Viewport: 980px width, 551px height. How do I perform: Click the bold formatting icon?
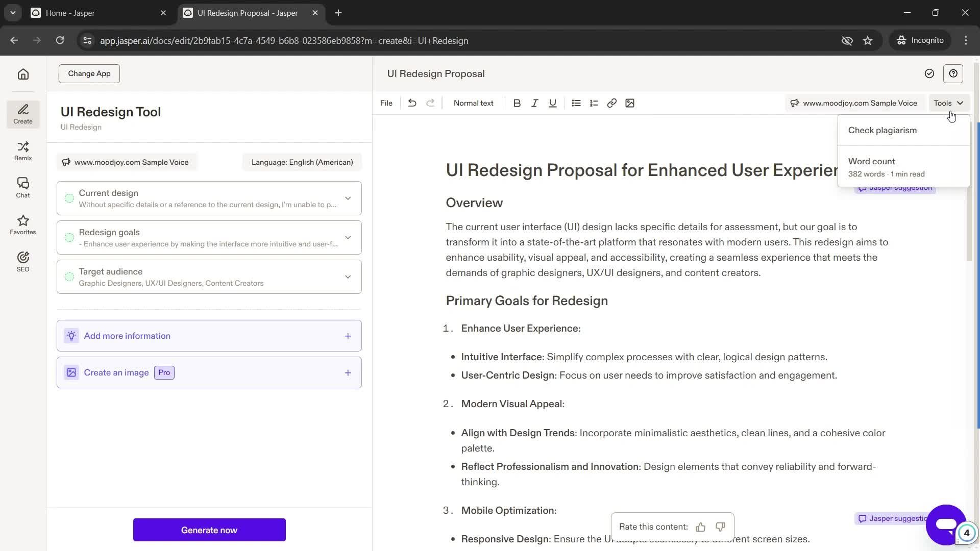click(x=517, y=103)
